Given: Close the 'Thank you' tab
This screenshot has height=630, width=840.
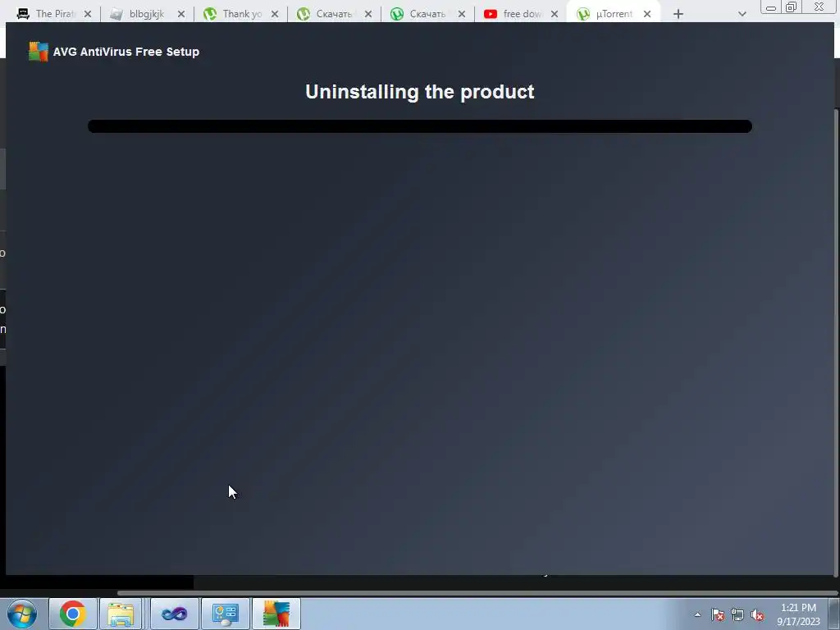Looking at the screenshot, I should (275, 14).
